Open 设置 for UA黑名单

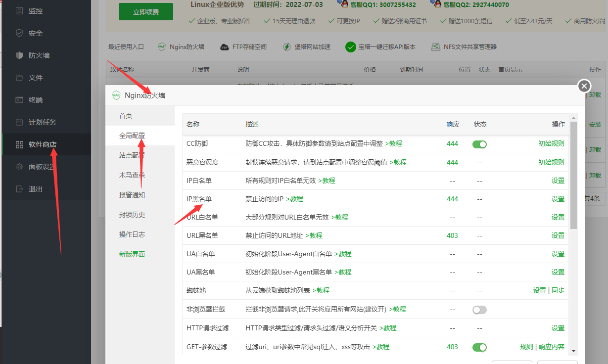pos(558,272)
